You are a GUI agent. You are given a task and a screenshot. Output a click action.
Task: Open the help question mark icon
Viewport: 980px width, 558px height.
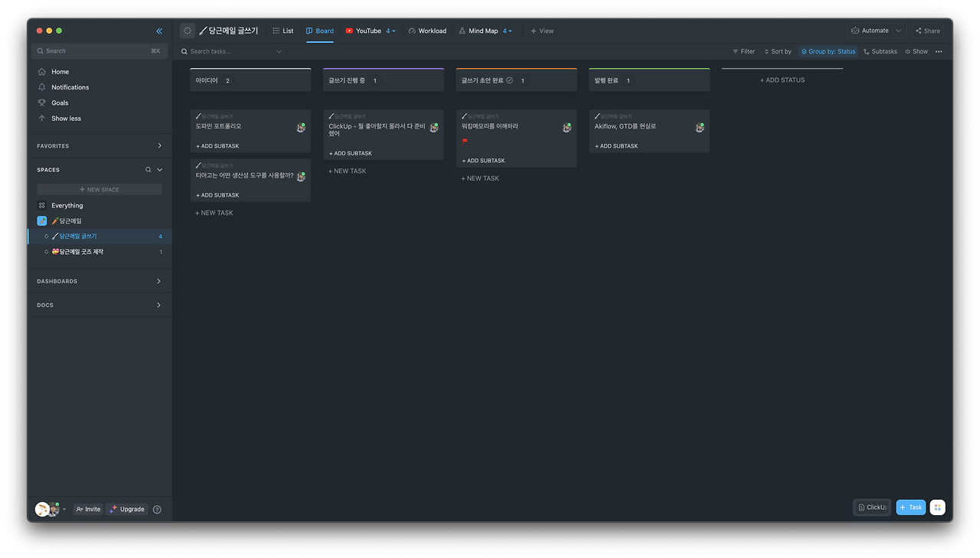(x=157, y=509)
